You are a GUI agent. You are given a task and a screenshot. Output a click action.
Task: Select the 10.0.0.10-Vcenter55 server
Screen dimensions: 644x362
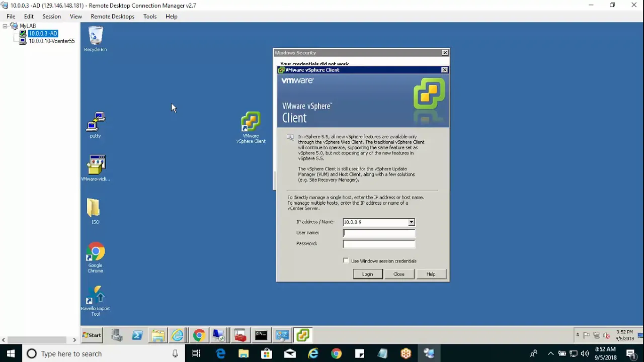point(52,41)
